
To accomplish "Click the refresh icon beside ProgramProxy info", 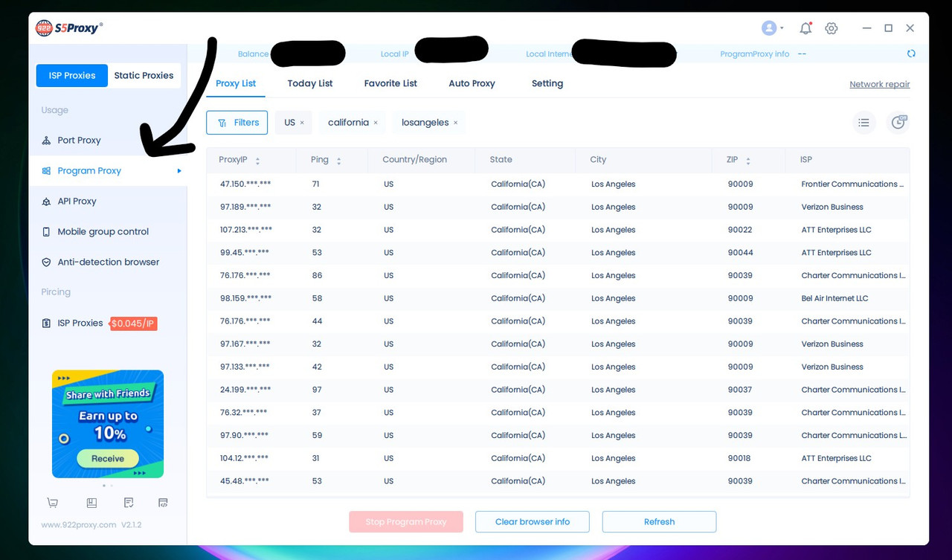I will (x=911, y=54).
